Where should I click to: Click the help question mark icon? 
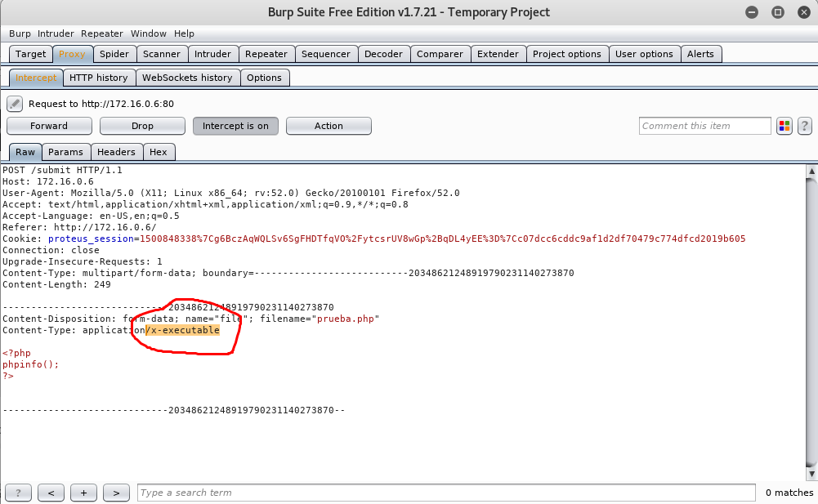point(805,126)
